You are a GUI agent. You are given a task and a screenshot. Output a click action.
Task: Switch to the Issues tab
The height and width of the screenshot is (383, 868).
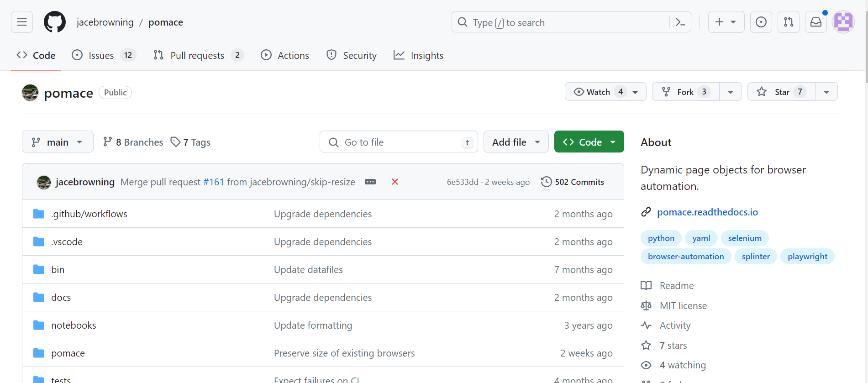101,55
